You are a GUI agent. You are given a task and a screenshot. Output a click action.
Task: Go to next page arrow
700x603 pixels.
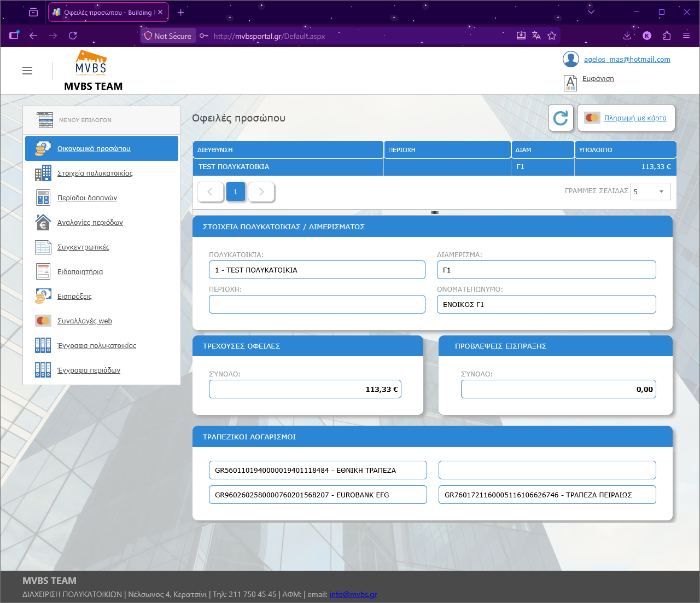pos(261,192)
